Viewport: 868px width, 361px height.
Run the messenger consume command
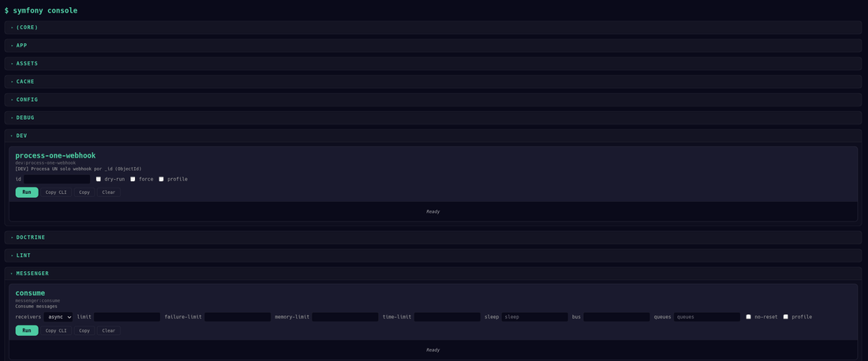point(27,330)
